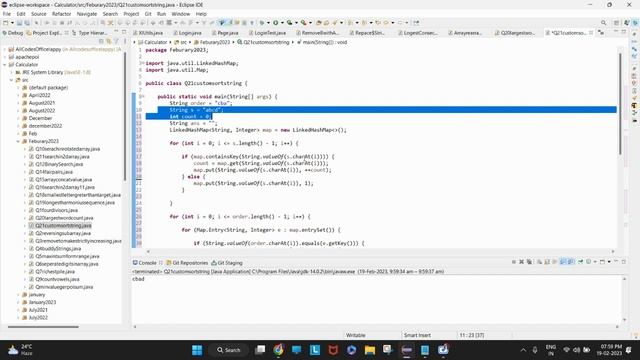Image resolution: width=640 pixels, height=360 pixels.
Task: Click the Save All toolbar icon
Action: coord(27,23)
